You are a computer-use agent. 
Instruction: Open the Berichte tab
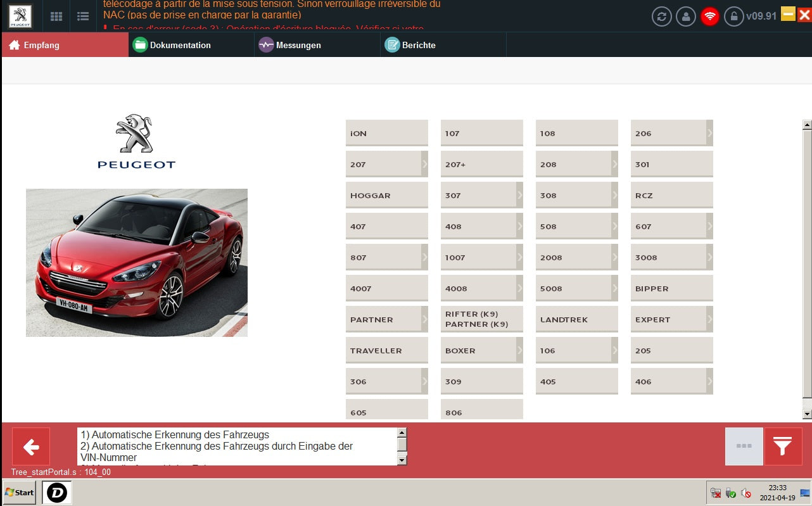(x=419, y=45)
